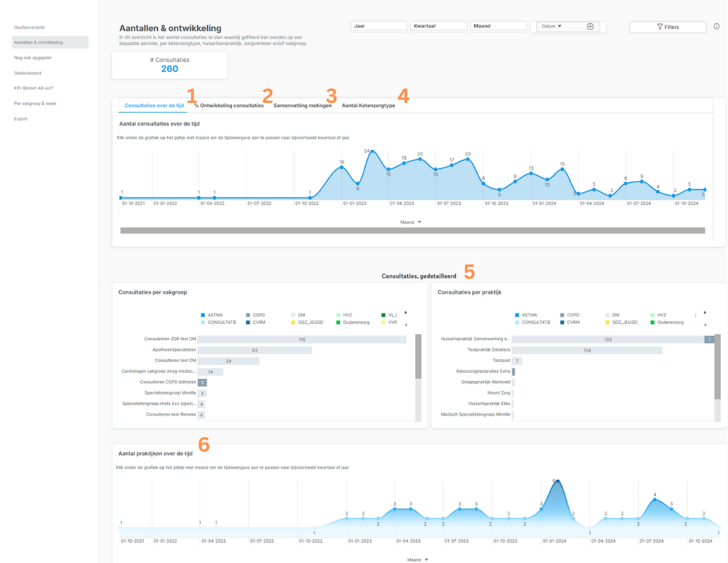Open the Export page from the sidebar
This screenshot has height=563, width=728.
point(21,119)
